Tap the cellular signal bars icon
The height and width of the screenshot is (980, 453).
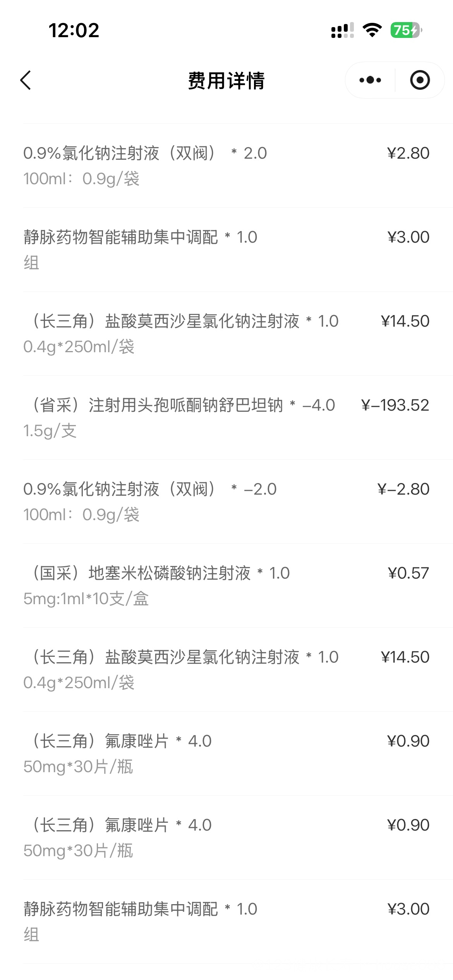point(342,30)
